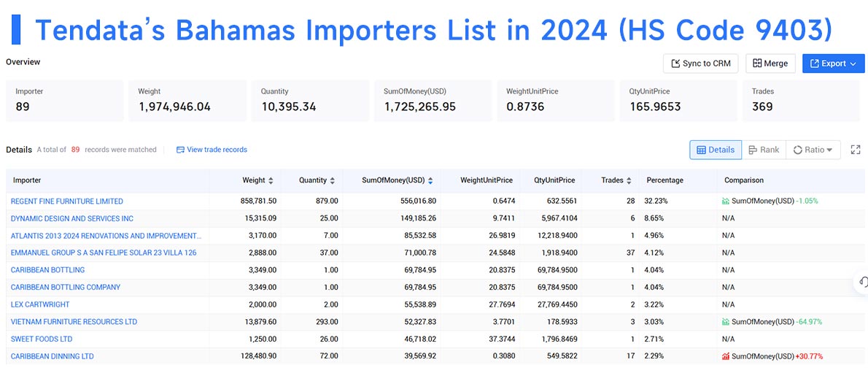The image size is (868, 376).
Task: Click the WeightUnitPrice summary 0.8736
Action: tap(525, 107)
